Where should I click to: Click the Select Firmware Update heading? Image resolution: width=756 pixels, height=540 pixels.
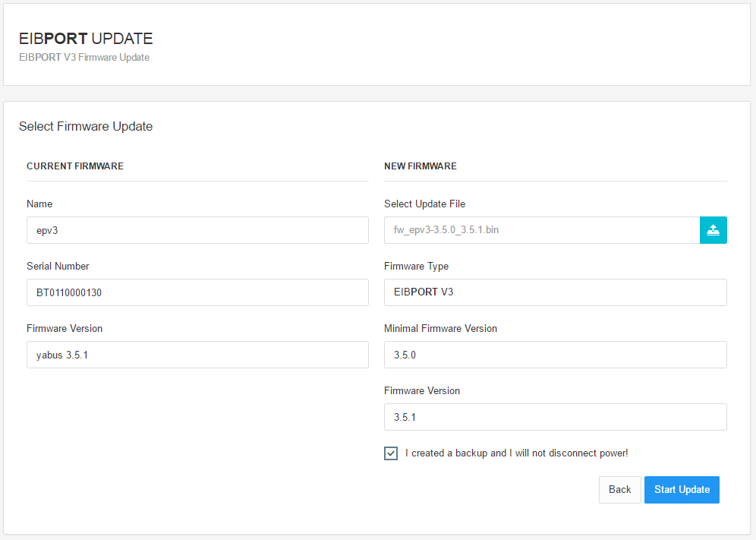coord(86,127)
